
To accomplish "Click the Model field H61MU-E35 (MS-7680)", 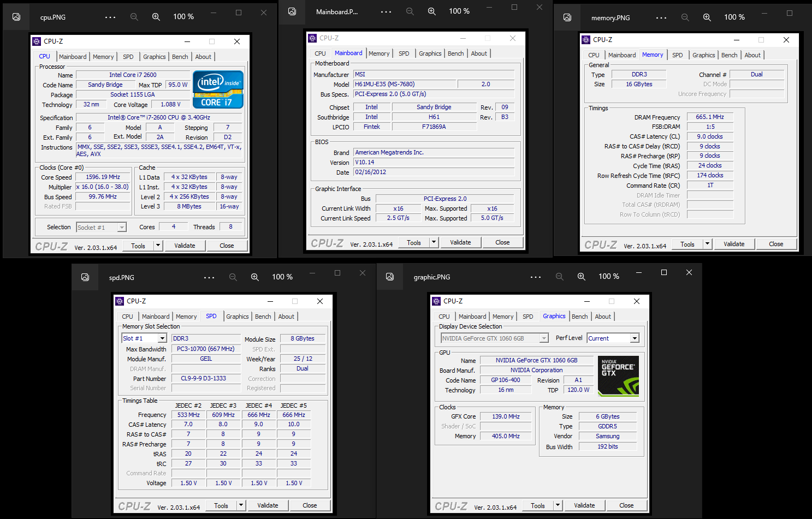I will pyautogui.click(x=405, y=84).
